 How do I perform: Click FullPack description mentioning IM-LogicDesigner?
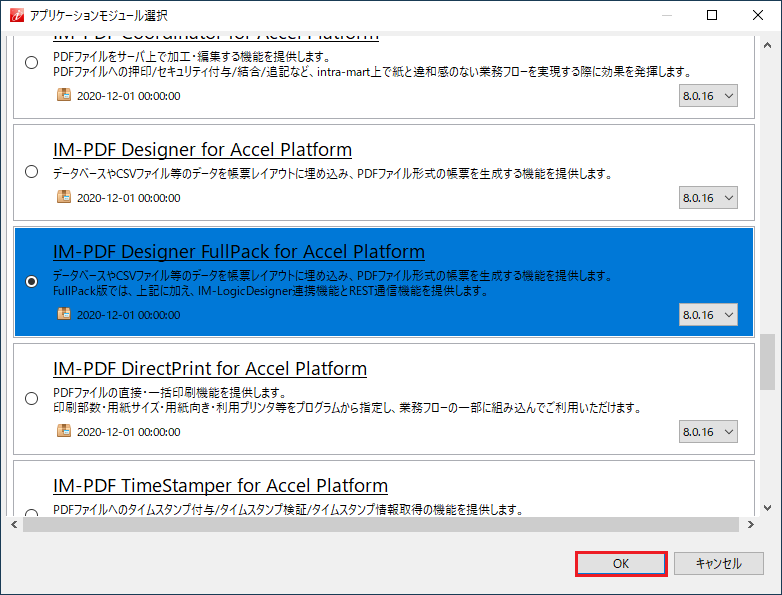click(271, 291)
